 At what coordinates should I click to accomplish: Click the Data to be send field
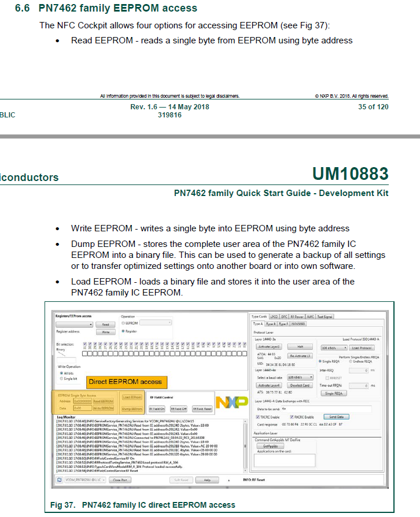326,409
